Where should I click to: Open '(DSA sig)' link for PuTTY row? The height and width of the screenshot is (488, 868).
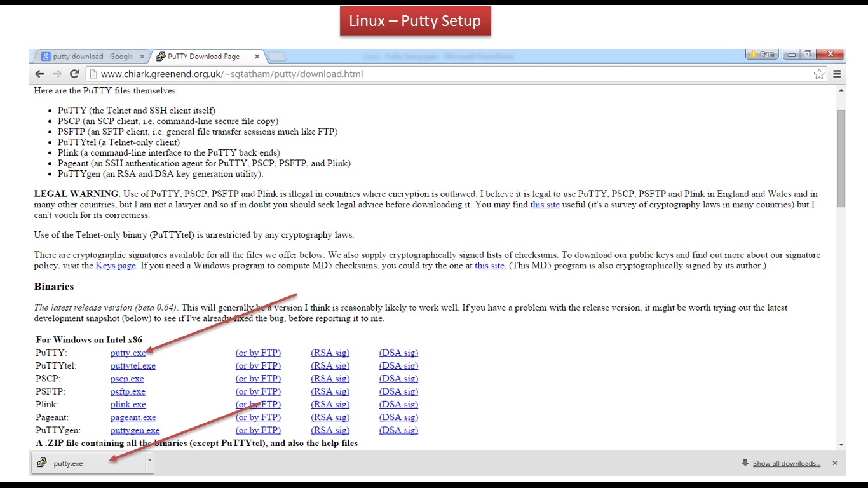tap(399, 353)
